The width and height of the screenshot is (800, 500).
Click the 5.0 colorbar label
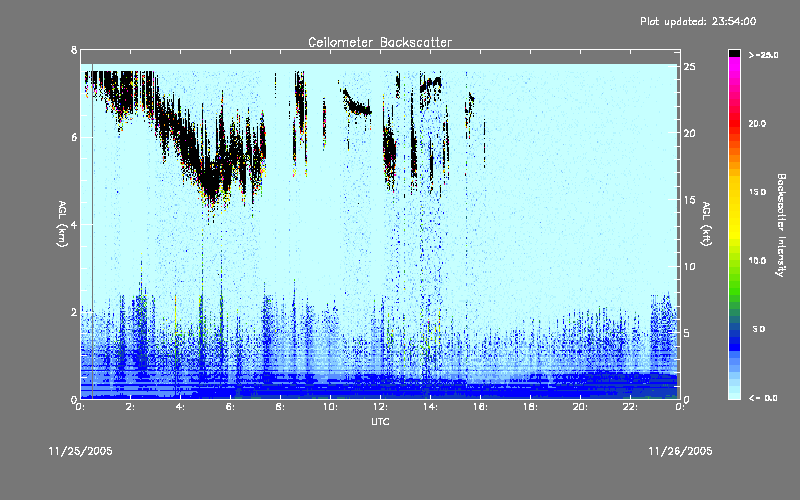click(759, 330)
